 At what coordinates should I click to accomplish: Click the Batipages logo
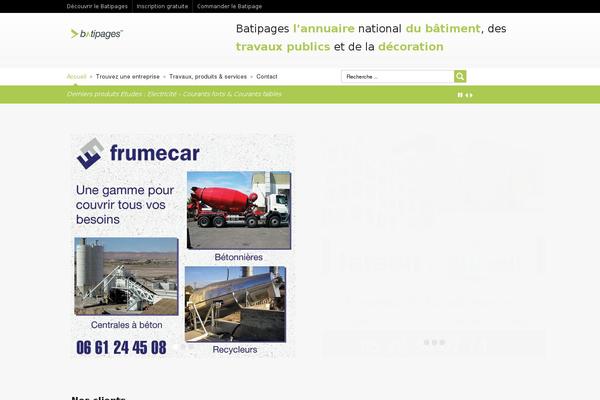click(x=96, y=34)
